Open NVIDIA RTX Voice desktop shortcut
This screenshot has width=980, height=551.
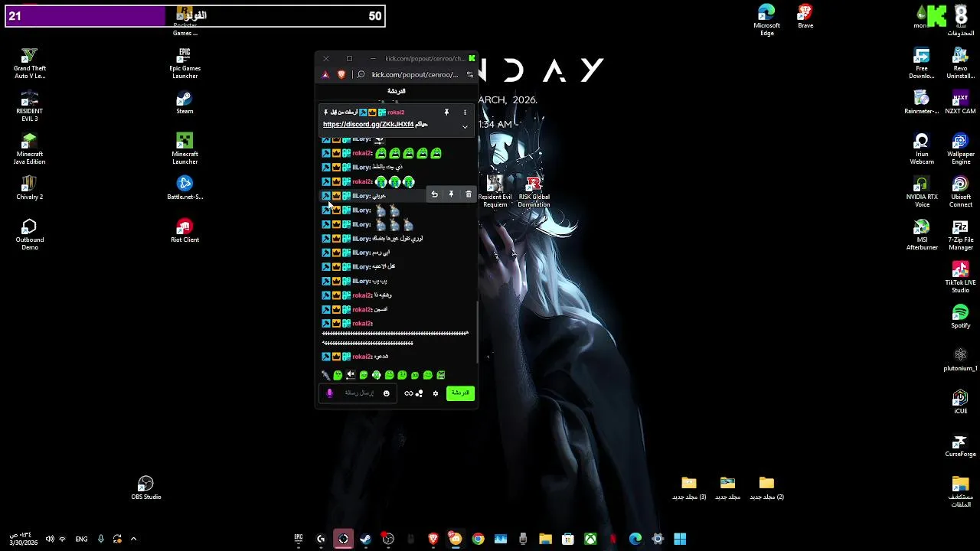pyautogui.click(x=922, y=192)
